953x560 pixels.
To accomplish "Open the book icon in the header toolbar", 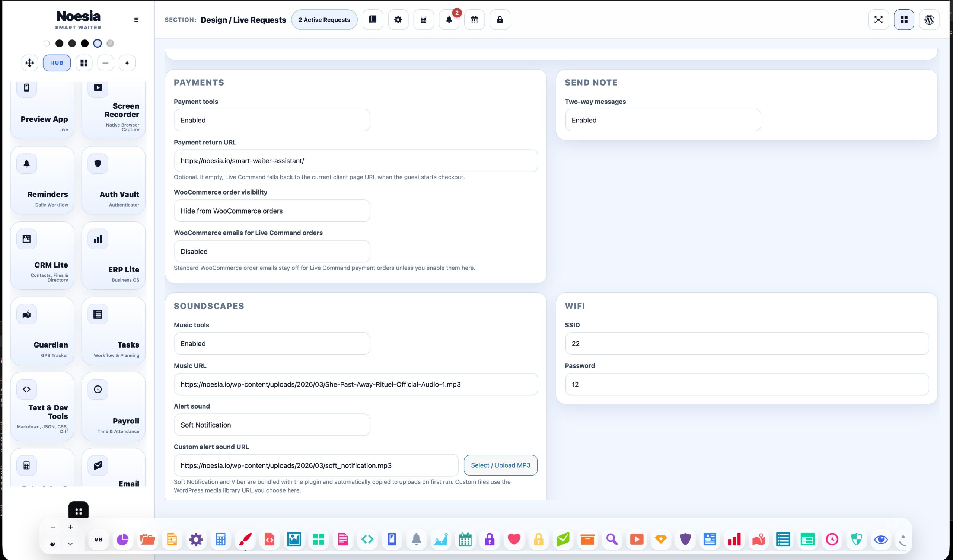I will tap(373, 20).
